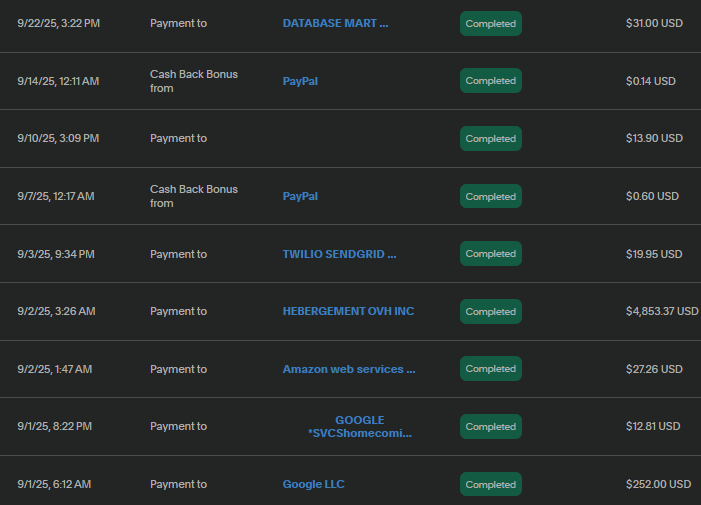
Task: Click the PayPal link for 9/7/25 cash back
Action: click(x=300, y=197)
